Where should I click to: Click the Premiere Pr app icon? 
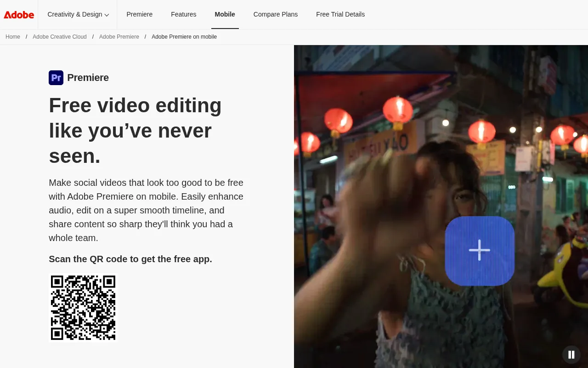[x=56, y=78]
